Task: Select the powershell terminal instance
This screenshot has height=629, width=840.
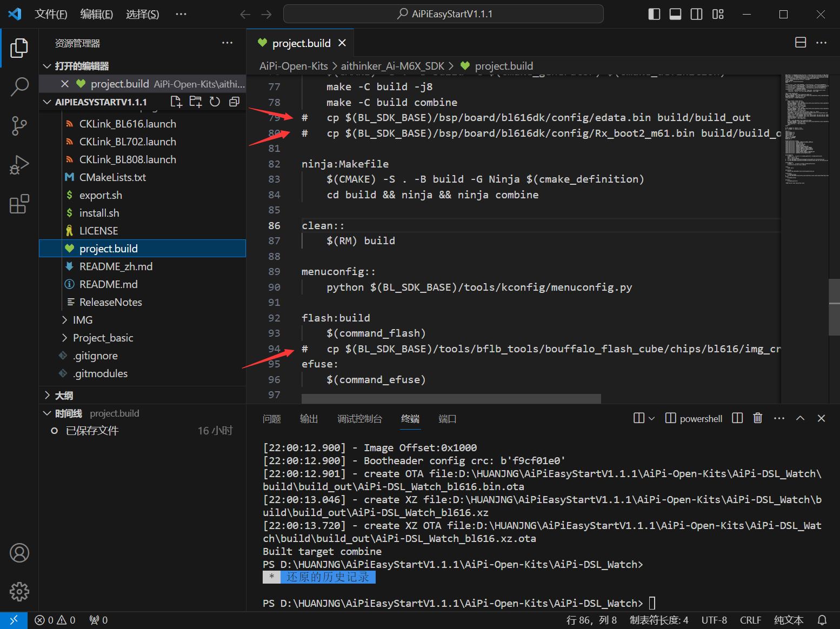Action: 694,418
